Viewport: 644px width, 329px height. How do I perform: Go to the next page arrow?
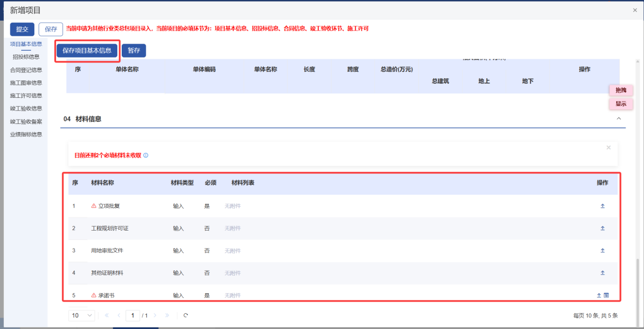coord(155,315)
